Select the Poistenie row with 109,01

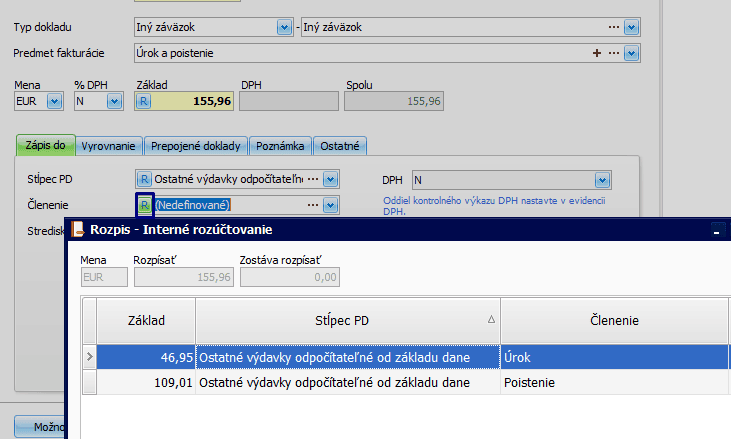tap(400, 382)
